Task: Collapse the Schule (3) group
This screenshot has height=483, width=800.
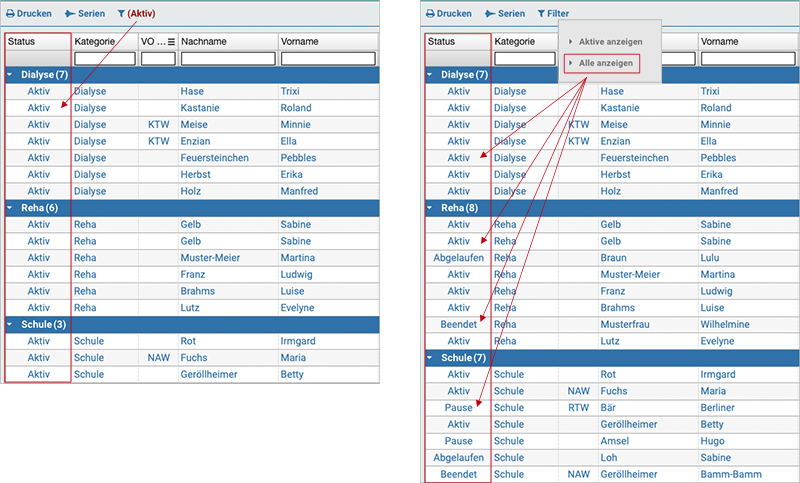Action: [11, 324]
